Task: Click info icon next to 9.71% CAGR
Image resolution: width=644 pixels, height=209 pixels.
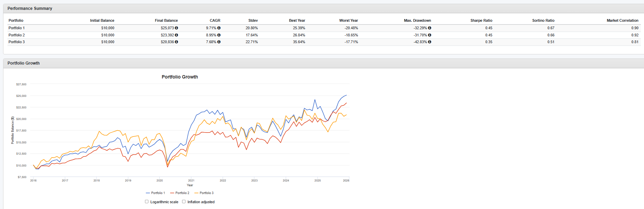Action: (x=219, y=28)
